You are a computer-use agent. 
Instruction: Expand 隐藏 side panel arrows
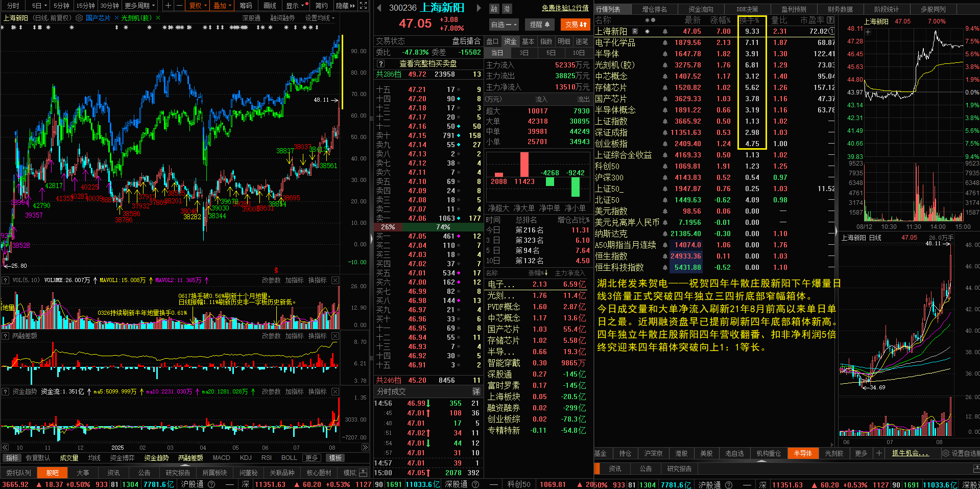pyautogui.click(x=346, y=6)
